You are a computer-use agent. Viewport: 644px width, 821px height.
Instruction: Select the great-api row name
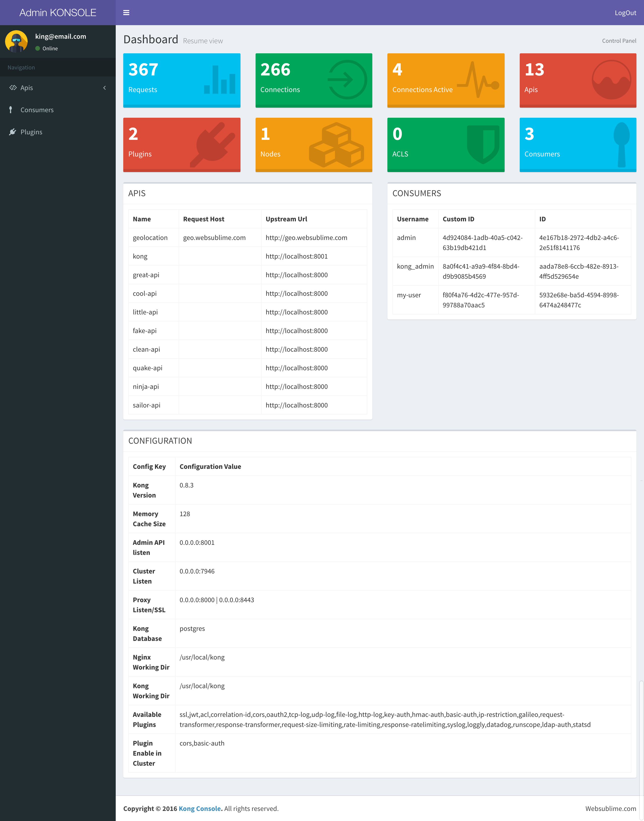146,275
